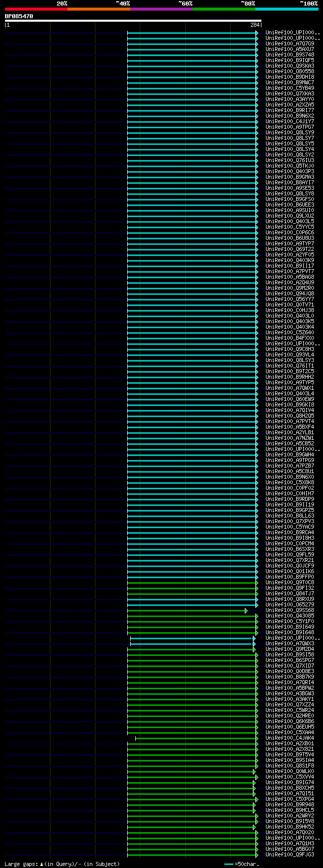Image resolution: width=323 pixels, height=868 pixels.
Task: Click the cyan alignment bar for UniRef100_A7QWX3
Action: coord(192,644)
